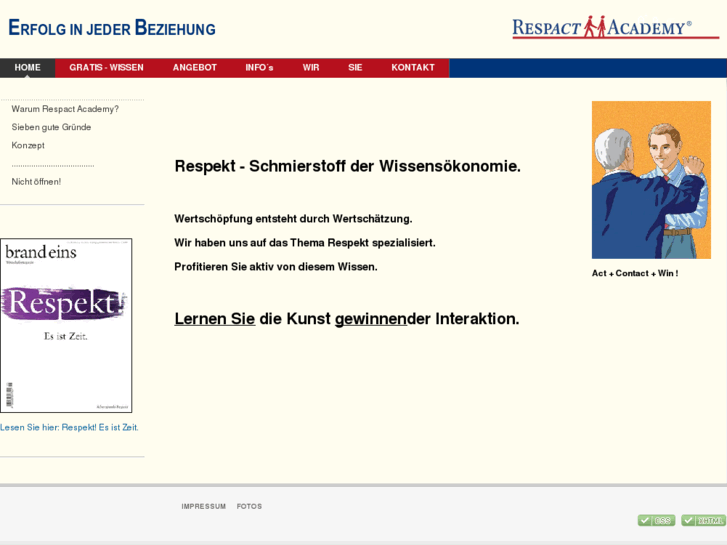
Task: Open the INFO's menu item
Action: (259, 68)
